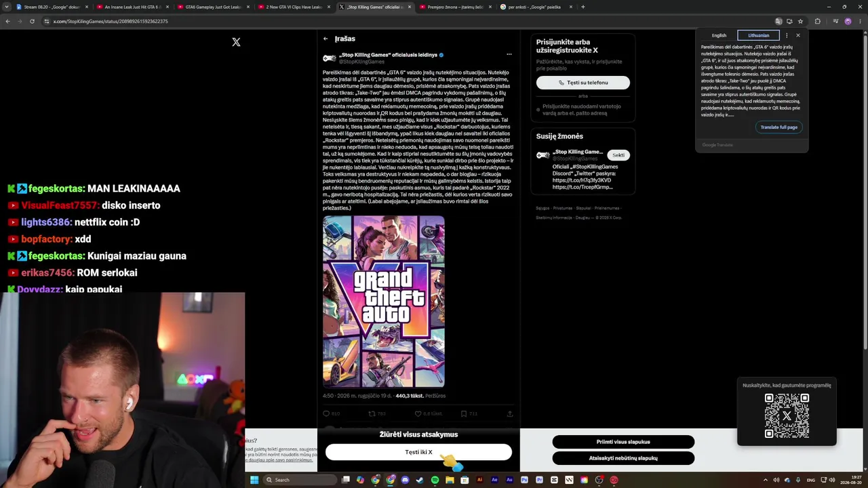Go back using the arrow beside Įrašas
The height and width of the screenshot is (488, 868).
(325, 39)
